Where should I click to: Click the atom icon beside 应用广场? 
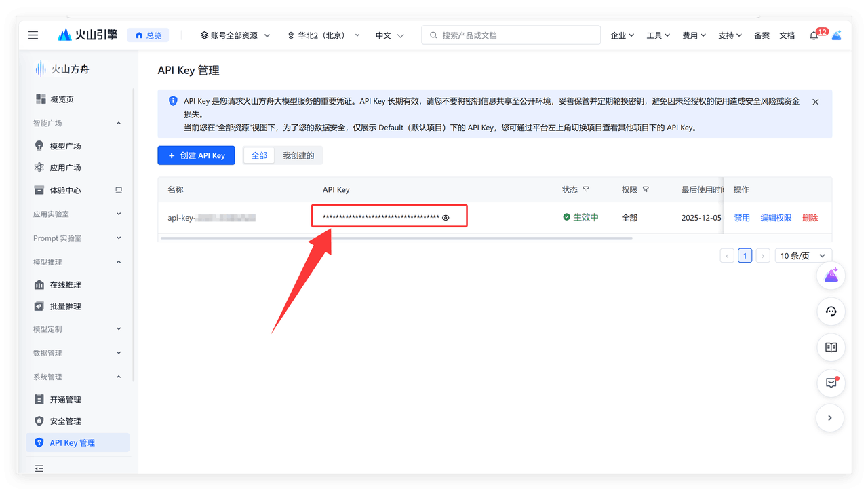tap(39, 168)
